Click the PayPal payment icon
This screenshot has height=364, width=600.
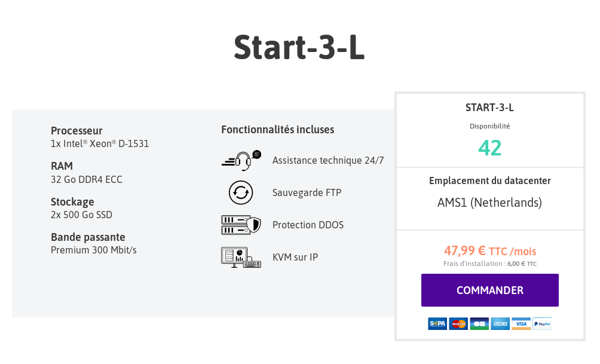(542, 323)
